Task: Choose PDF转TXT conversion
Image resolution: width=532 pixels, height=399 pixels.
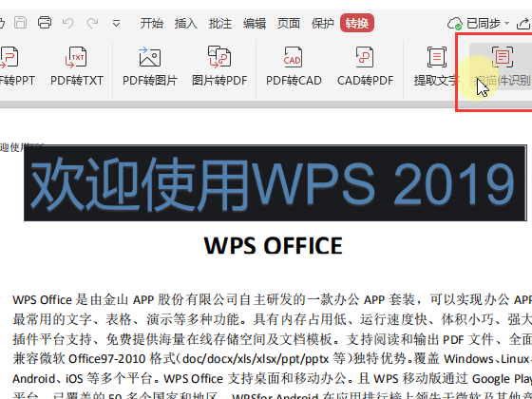Action: 77,66
